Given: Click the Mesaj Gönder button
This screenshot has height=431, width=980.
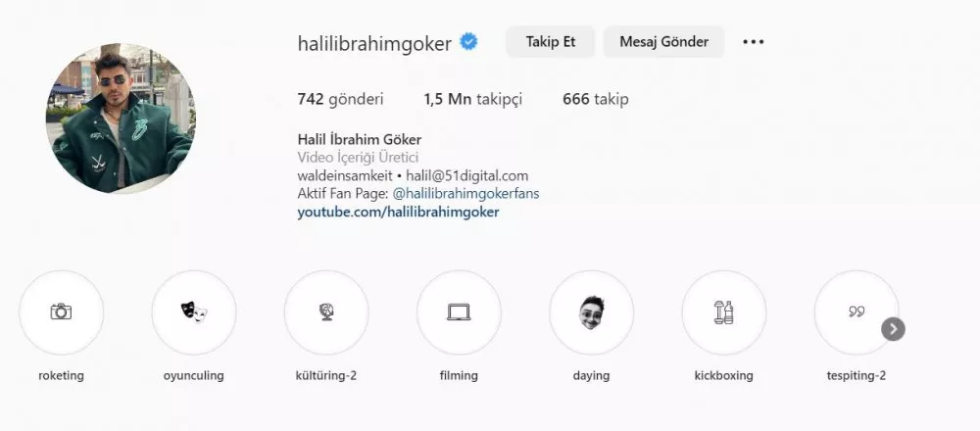Looking at the screenshot, I should click(663, 42).
